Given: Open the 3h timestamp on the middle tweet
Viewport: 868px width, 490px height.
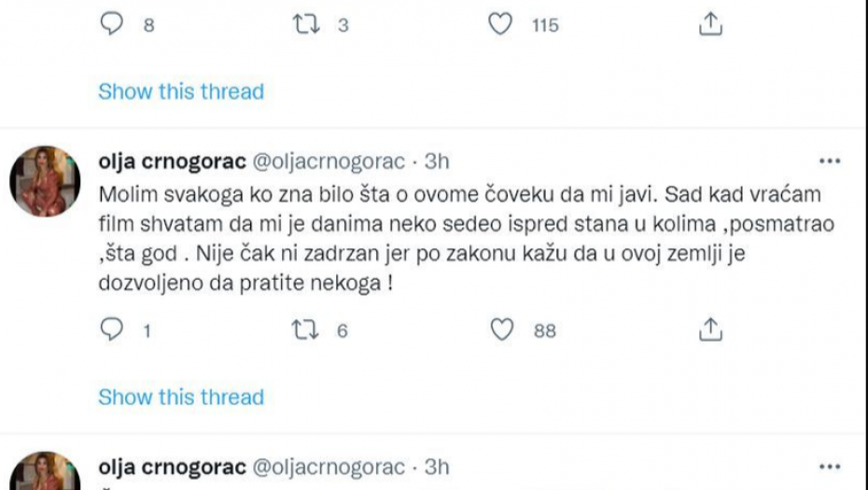Looking at the screenshot, I should point(437,161).
